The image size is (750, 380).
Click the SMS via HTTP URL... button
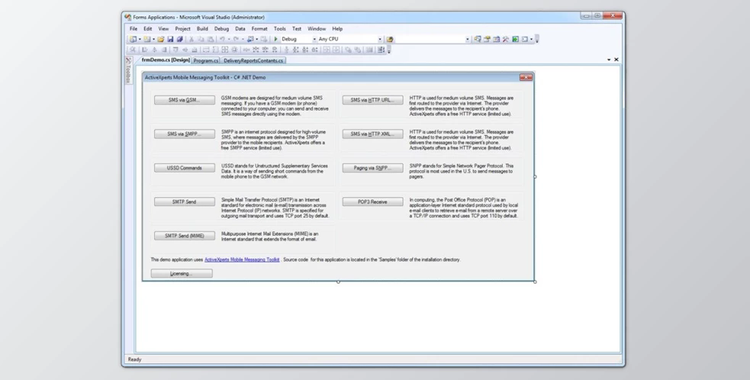pyautogui.click(x=373, y=100)
